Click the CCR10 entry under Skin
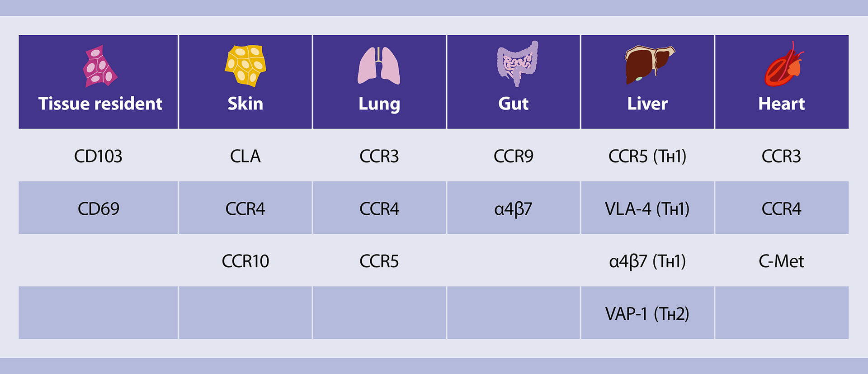This screenshot has height=374, width=868. 245,261
